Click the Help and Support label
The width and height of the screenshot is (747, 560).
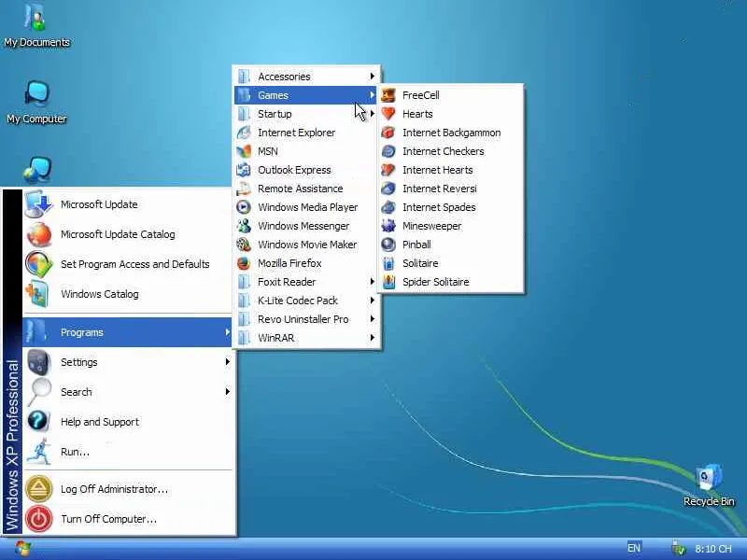[100, 422]
